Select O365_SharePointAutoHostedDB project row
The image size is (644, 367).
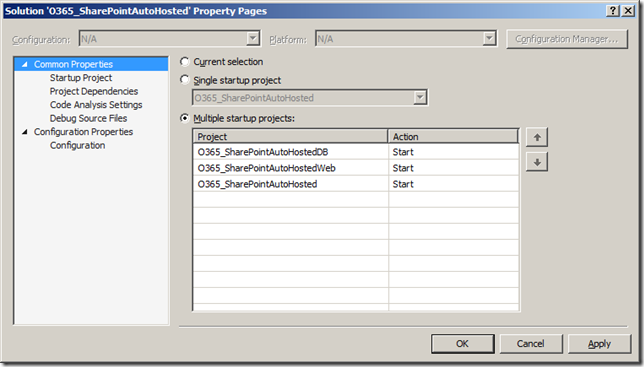290,152
